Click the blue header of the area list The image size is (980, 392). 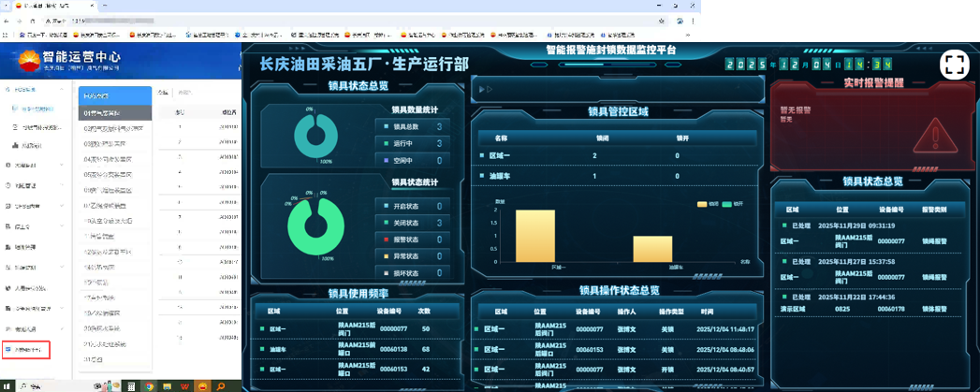(x=115, y=95)
